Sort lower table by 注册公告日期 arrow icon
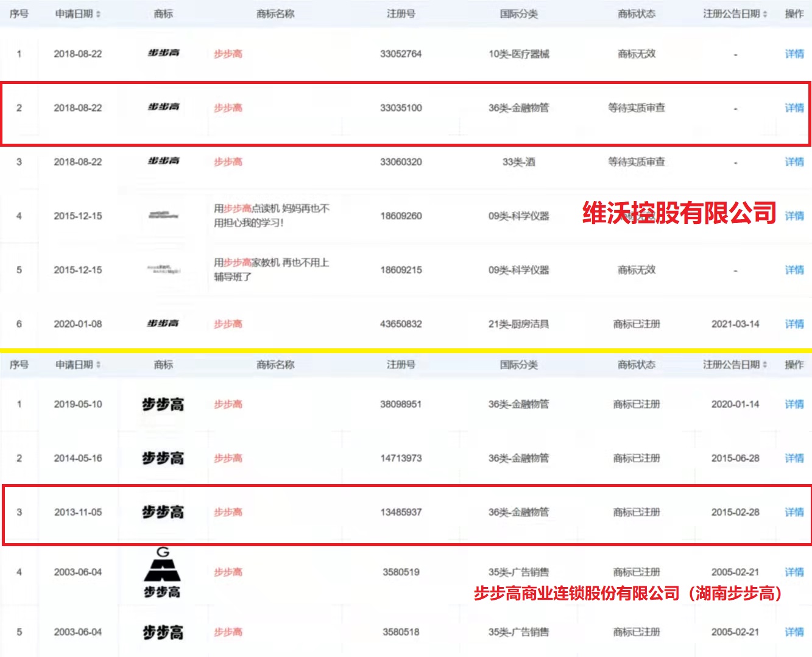 click(x=764, y=365)
